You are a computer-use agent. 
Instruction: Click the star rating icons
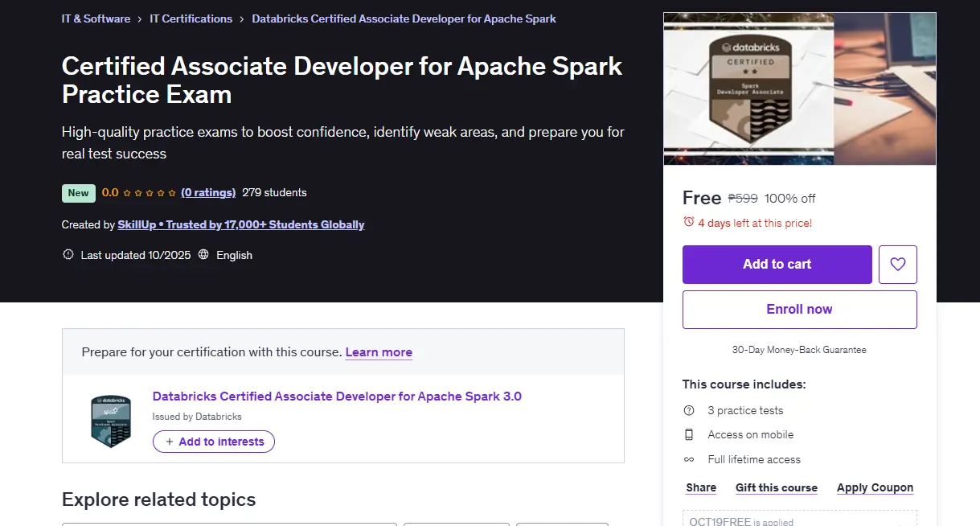coord(150,193)
